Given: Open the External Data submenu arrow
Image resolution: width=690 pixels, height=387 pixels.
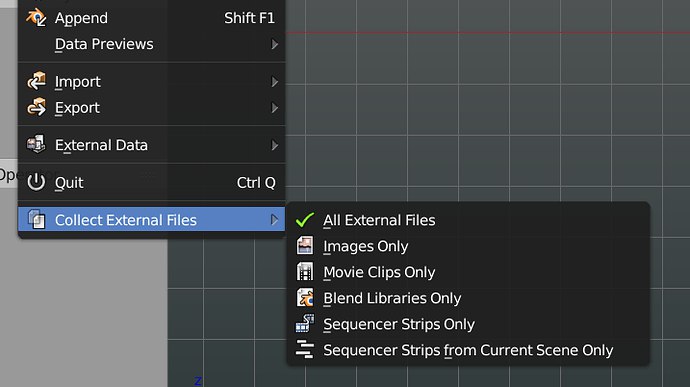Looking at the screenshot, I should pyautogui.click(x=275, y=145).
